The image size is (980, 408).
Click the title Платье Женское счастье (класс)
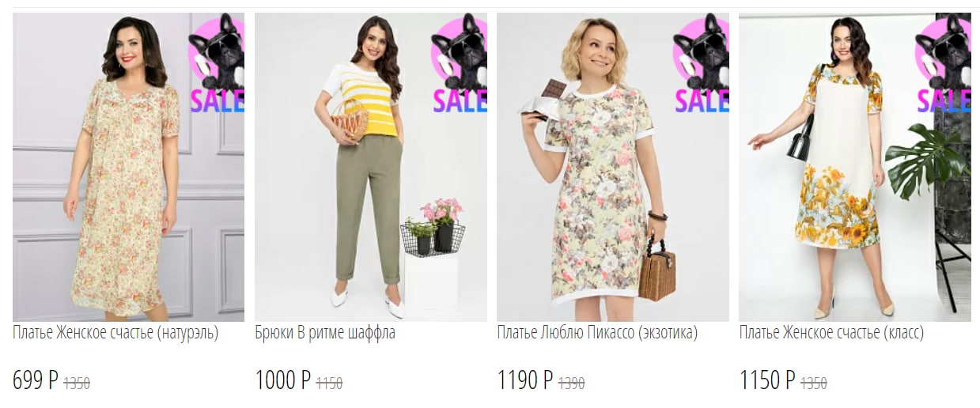pos(831,334)
